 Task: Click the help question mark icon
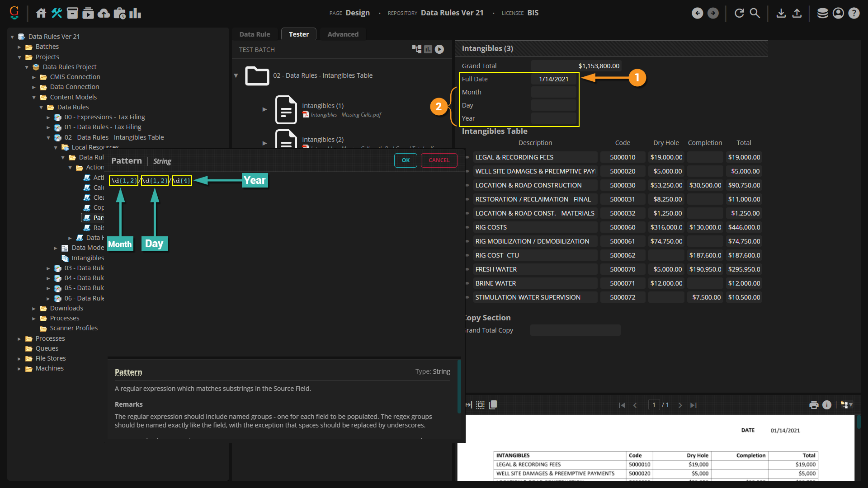click(854, 13)
